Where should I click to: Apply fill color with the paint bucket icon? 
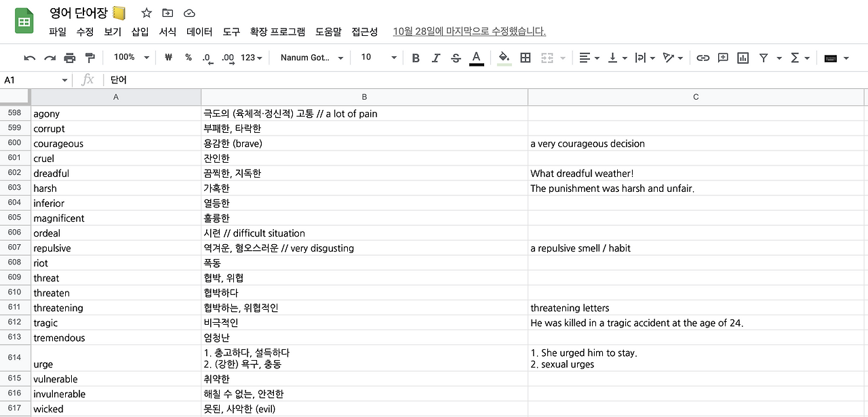pos(504,58)
